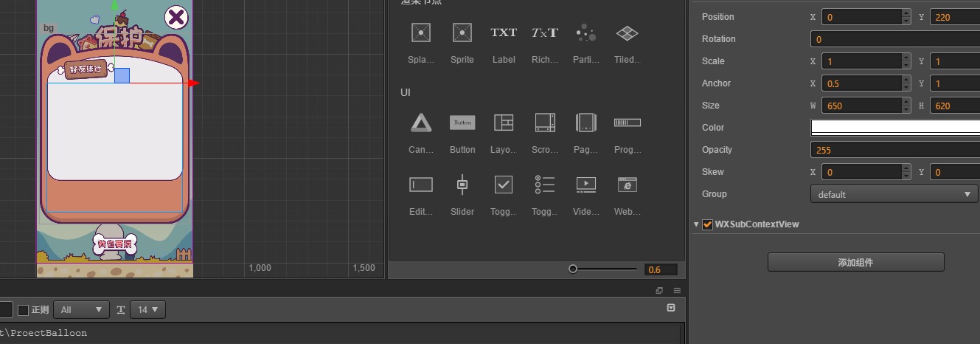Enable the 正则 regex checkbox
This screenshot has width=980, height=344.
(x=23, y=310)
